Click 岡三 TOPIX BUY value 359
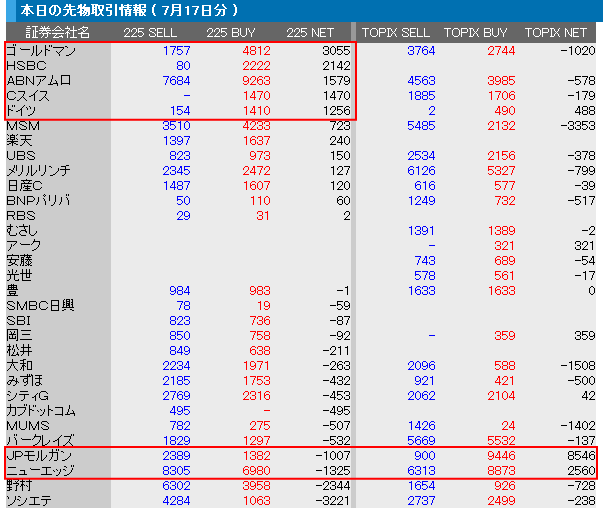The image size is (603, 510). [505, 335]
